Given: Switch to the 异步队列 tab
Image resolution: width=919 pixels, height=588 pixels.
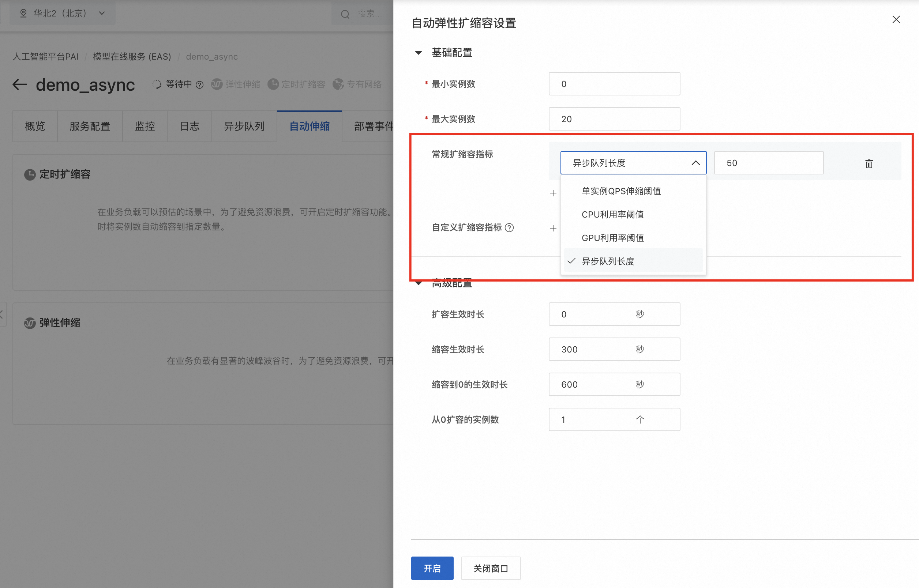Looking at the screenshot, I should [244, 126].
